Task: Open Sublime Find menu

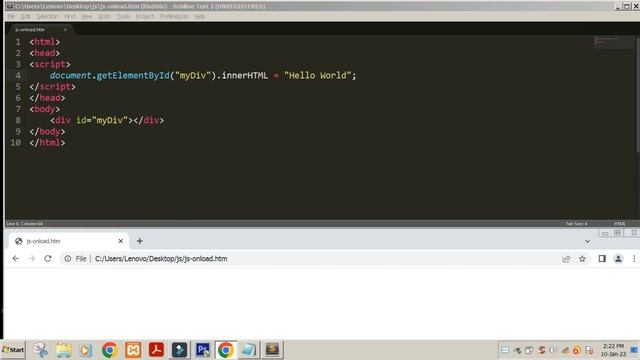Action: [x=70, y=16]
